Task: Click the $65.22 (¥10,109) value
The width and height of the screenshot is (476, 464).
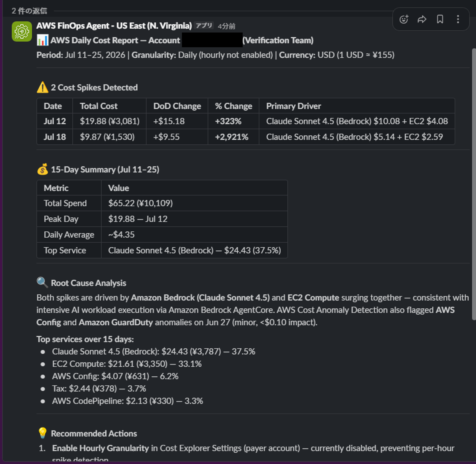Action: (140, 203)
